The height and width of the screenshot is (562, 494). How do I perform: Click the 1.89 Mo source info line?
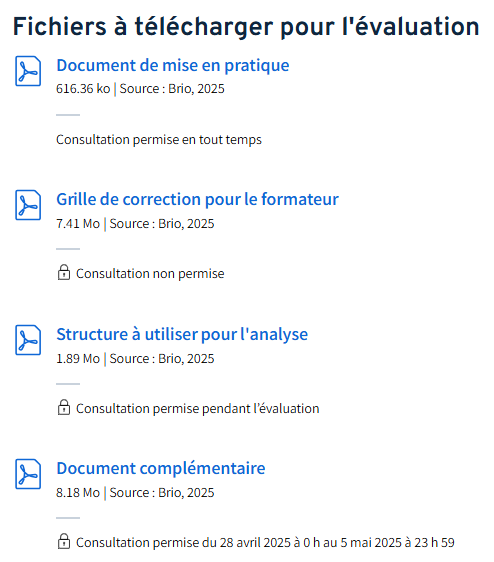135,359
